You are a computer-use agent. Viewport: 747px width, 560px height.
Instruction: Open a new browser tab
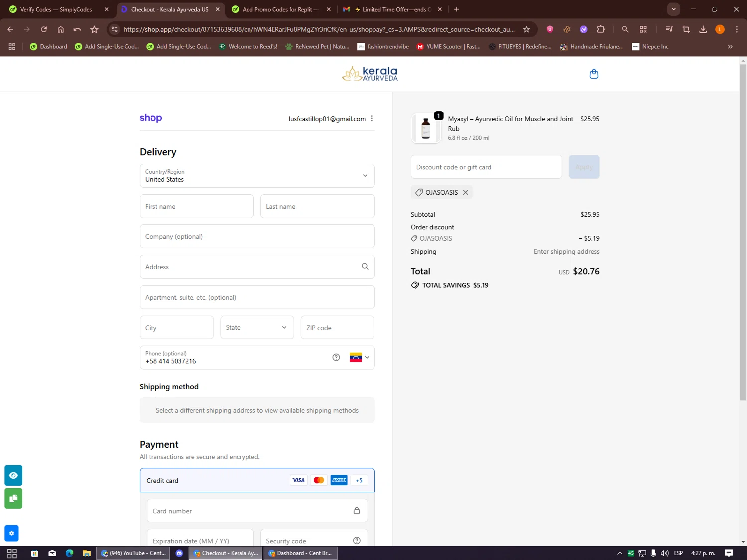457,9
